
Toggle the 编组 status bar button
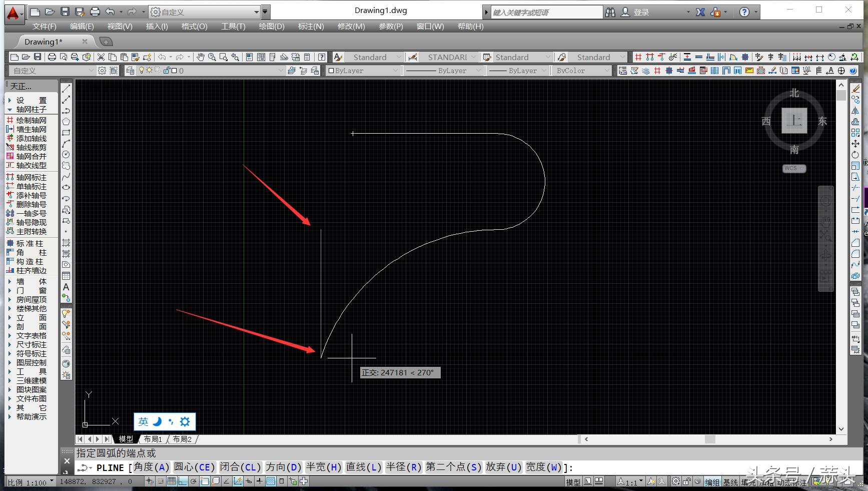[x=712, y=482]
